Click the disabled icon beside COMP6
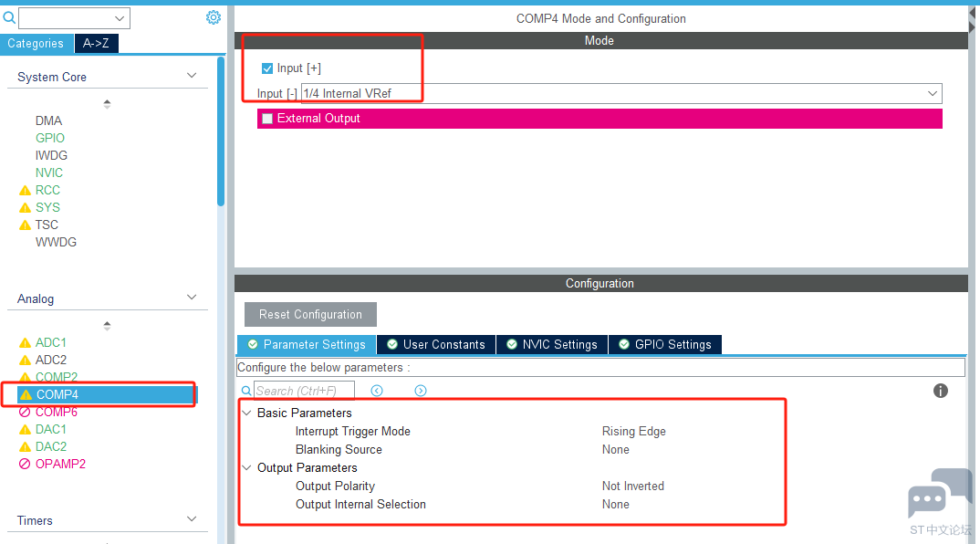This screenshot has width=980, height=544. pos(25,412)
